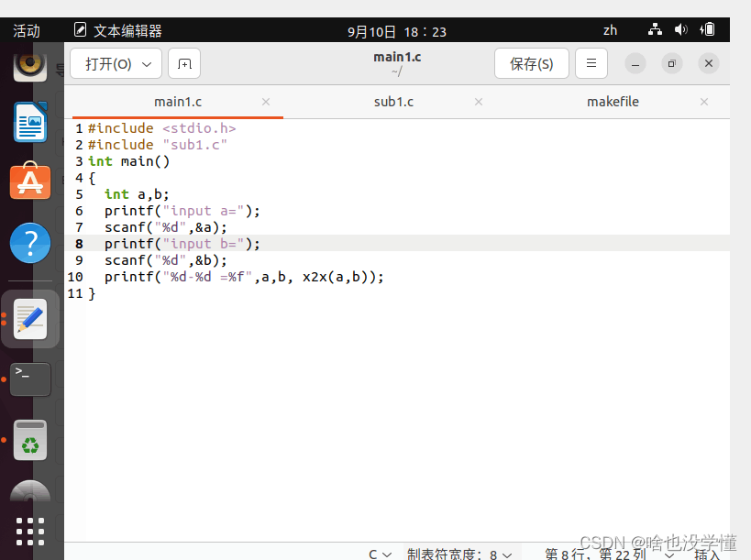Open the tab width 制表符宽度 dropdown

point(457,554)
